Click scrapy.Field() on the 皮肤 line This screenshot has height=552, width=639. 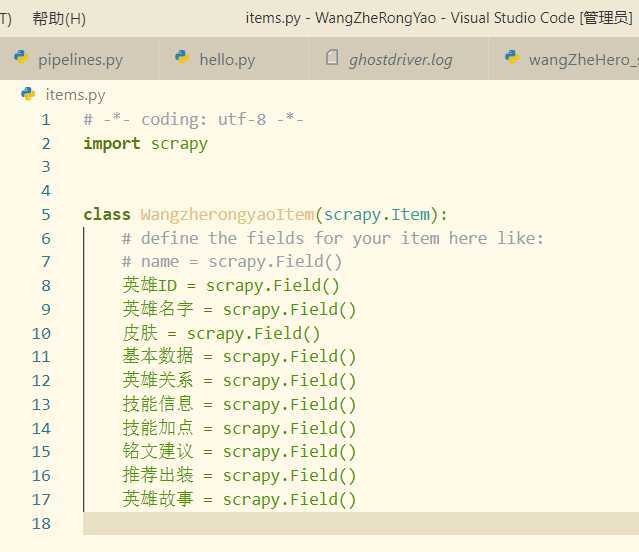point(253,334)
